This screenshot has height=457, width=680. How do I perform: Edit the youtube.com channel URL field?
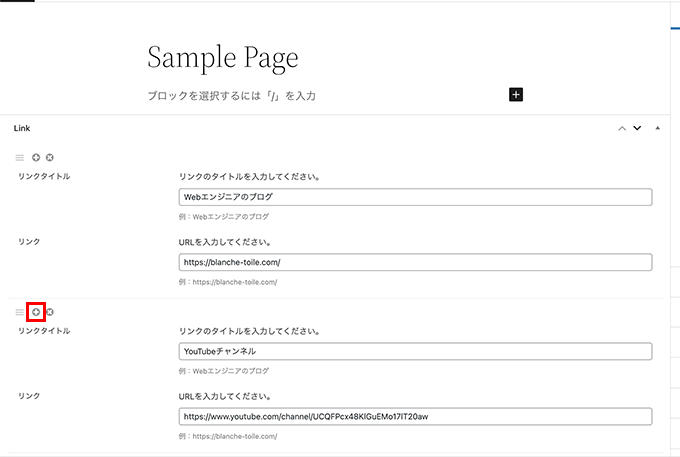(415, 417)
